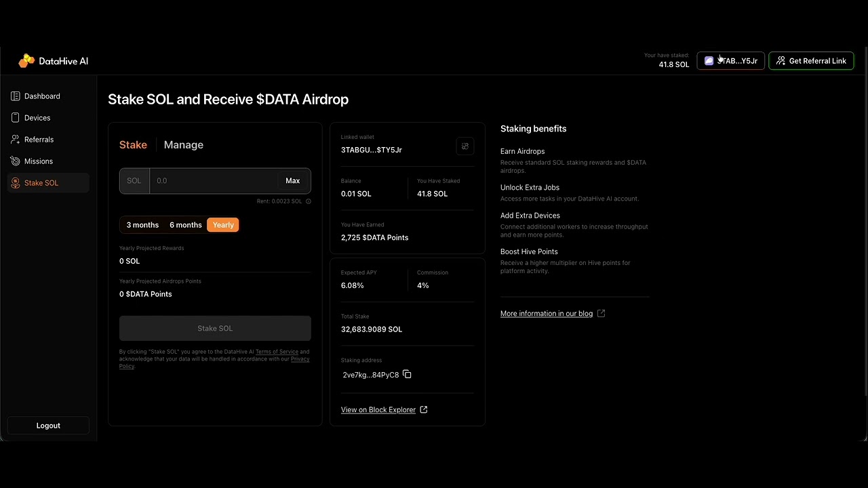Open the Dashboard sidebar item

tap(48, 96)
